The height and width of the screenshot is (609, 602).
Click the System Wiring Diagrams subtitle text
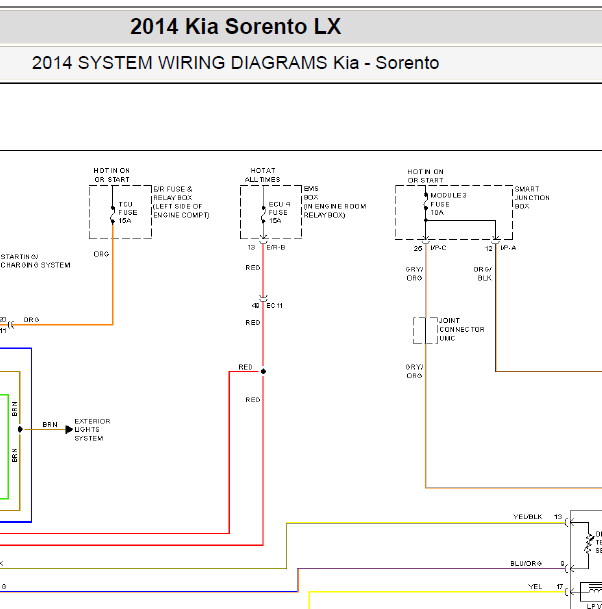tap(235, 63)
